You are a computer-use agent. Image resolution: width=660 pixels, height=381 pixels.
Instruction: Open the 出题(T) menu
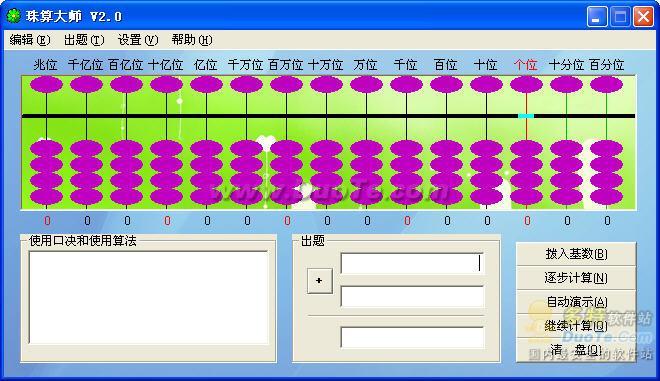pyautogui.click(x=84, y=40)
